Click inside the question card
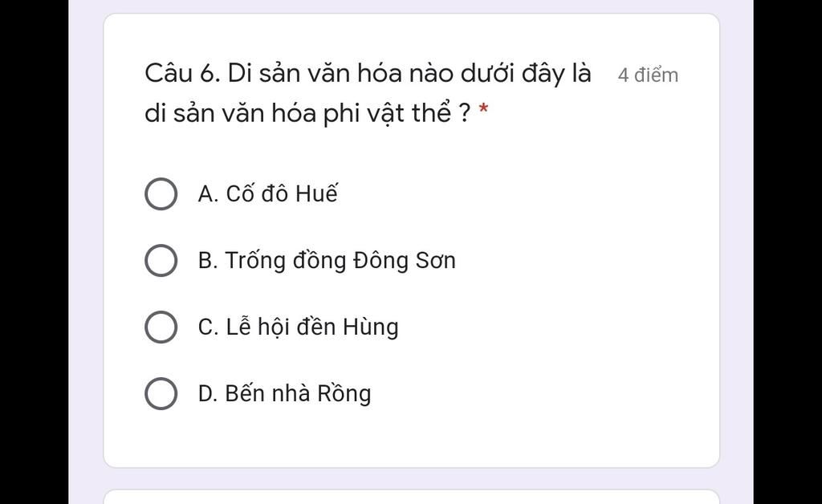The height and width of the screenshot is (504, 822). tap(411, 241)
